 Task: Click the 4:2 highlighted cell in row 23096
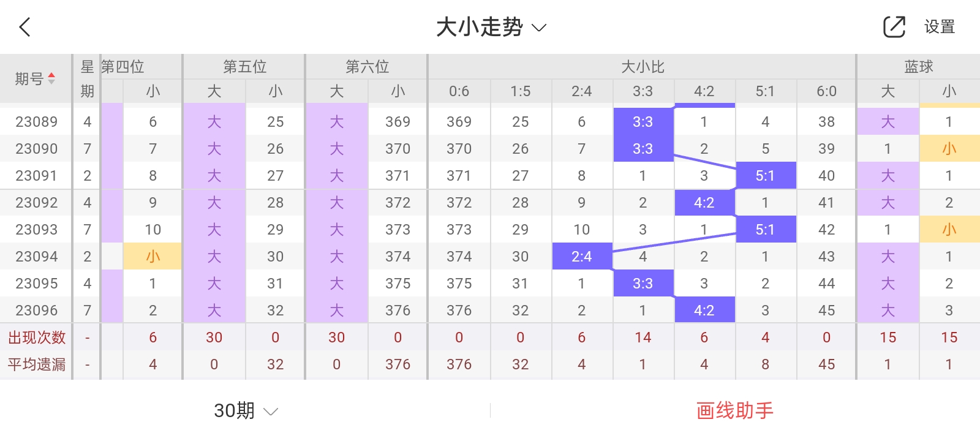704,310
